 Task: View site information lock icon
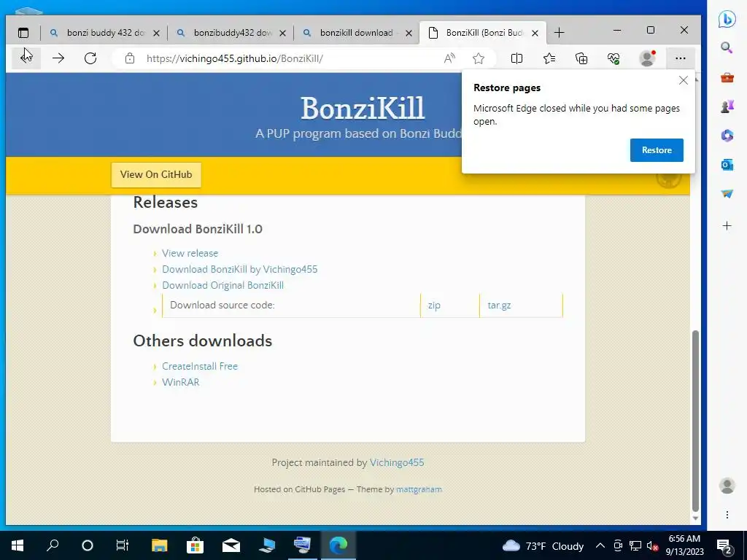pos(130,58)
